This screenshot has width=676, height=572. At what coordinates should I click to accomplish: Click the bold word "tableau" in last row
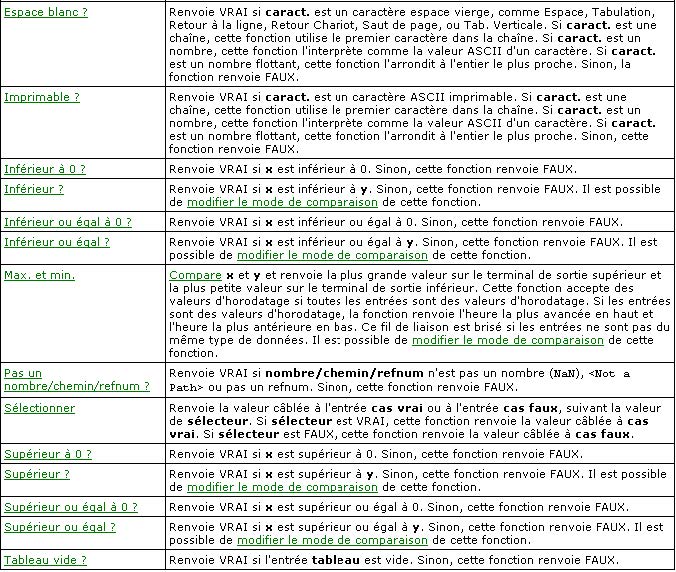pos(335,560)
